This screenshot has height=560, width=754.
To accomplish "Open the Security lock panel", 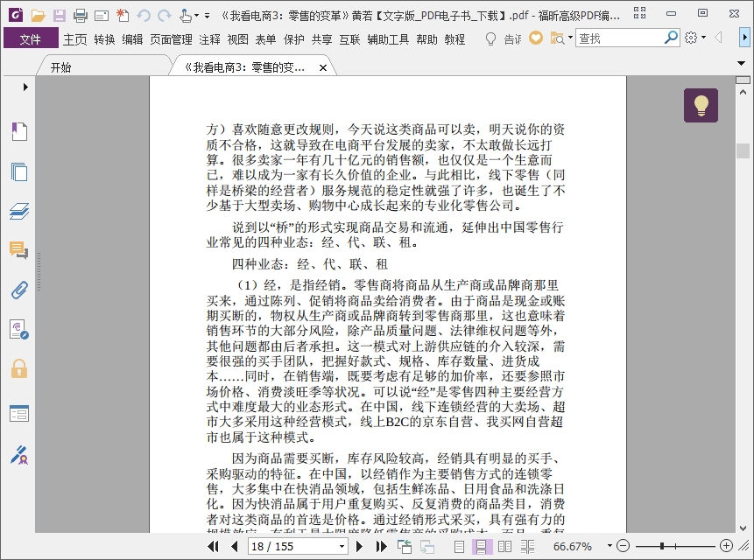I will [19, 369].
